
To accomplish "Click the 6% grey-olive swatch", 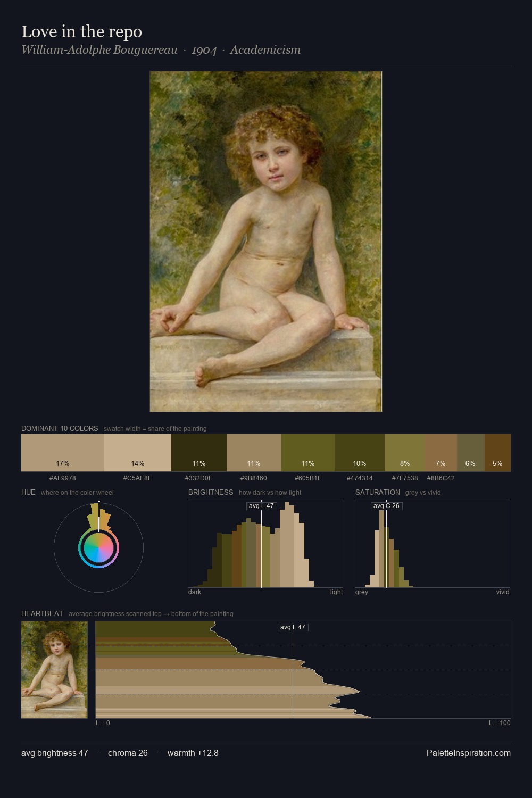I will pos(471,453).
